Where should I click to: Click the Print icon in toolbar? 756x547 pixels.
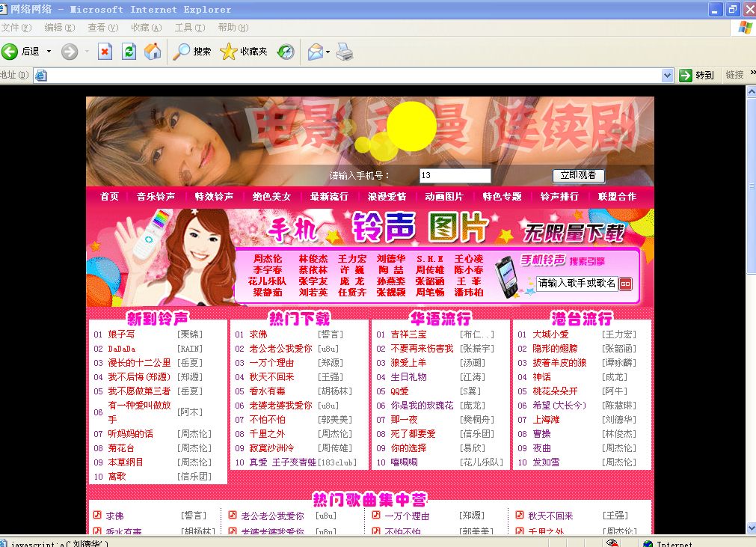345,51
